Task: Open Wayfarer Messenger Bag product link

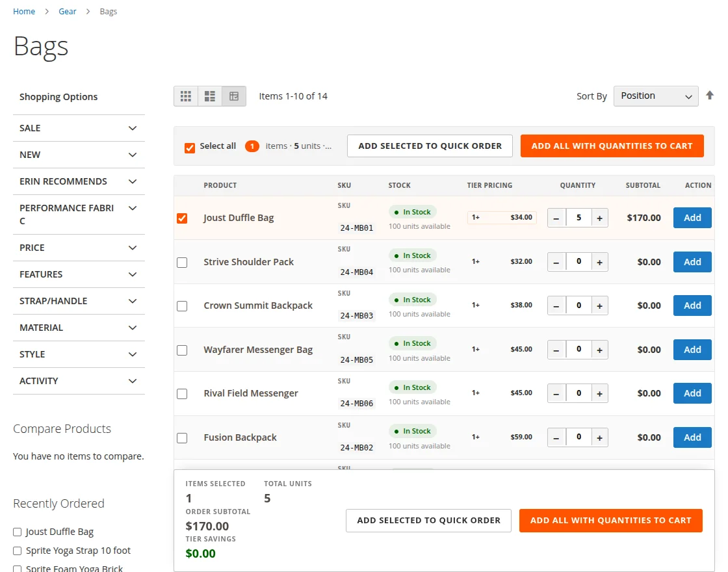Action: (x=258, y=350)
